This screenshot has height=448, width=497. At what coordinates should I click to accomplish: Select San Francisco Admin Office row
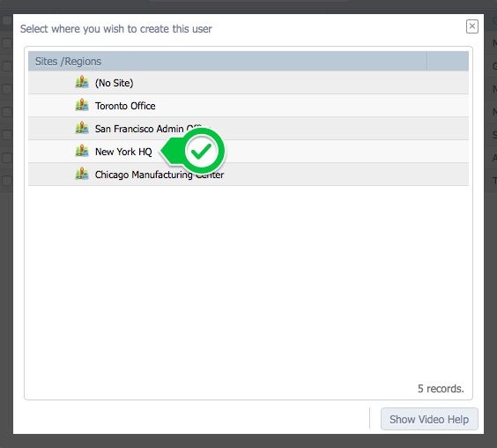(x=248, y=129)
